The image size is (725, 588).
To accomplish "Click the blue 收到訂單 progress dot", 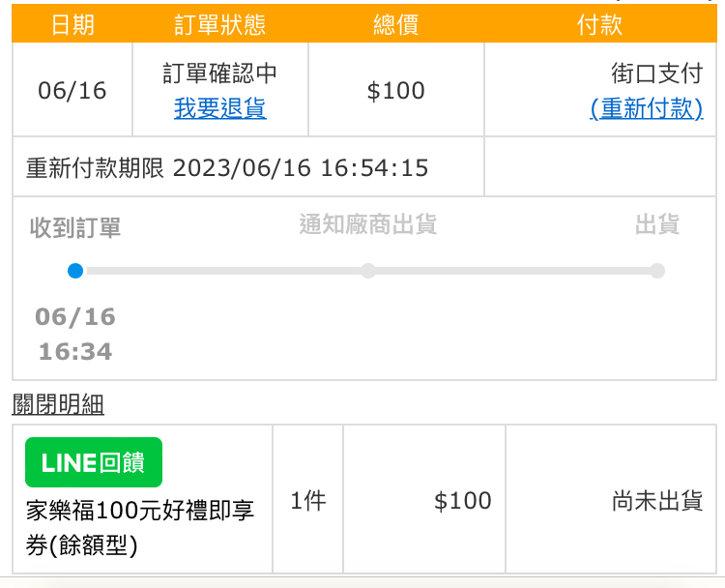I will [75, 271].
